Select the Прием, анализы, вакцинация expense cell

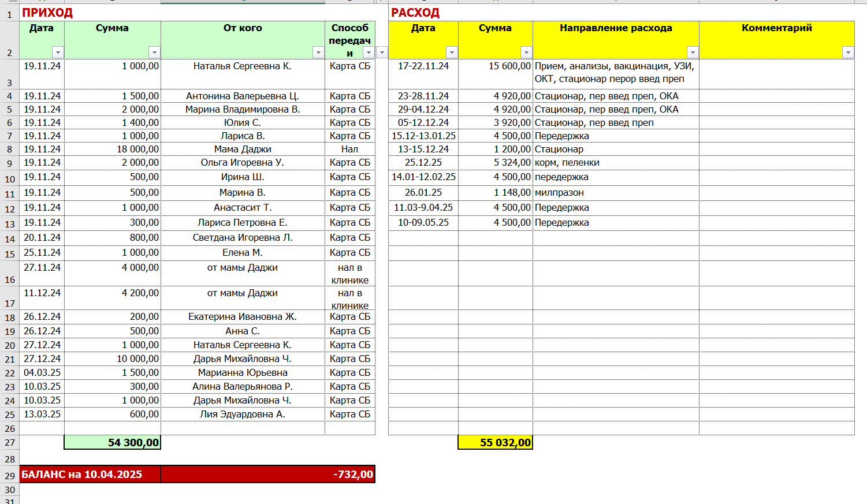click(x=616, y=74)
